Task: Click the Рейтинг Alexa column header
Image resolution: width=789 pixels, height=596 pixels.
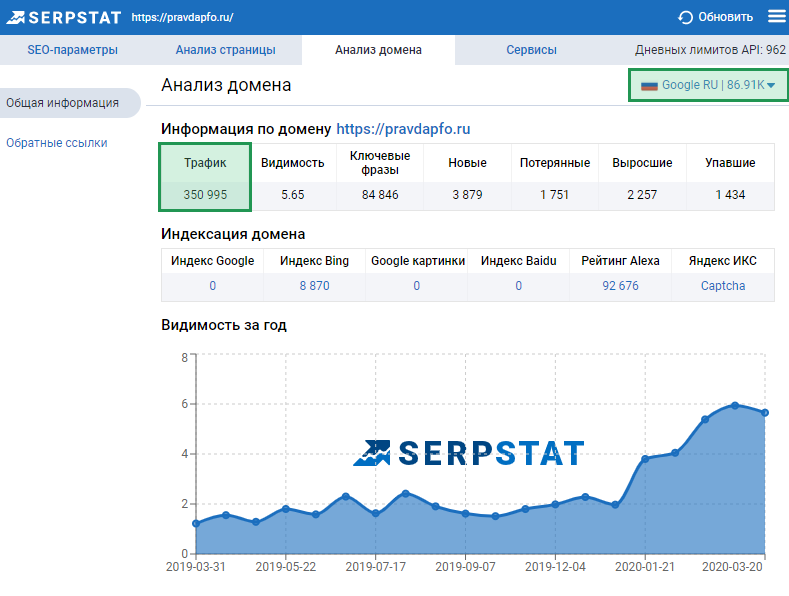Action: 620,261
